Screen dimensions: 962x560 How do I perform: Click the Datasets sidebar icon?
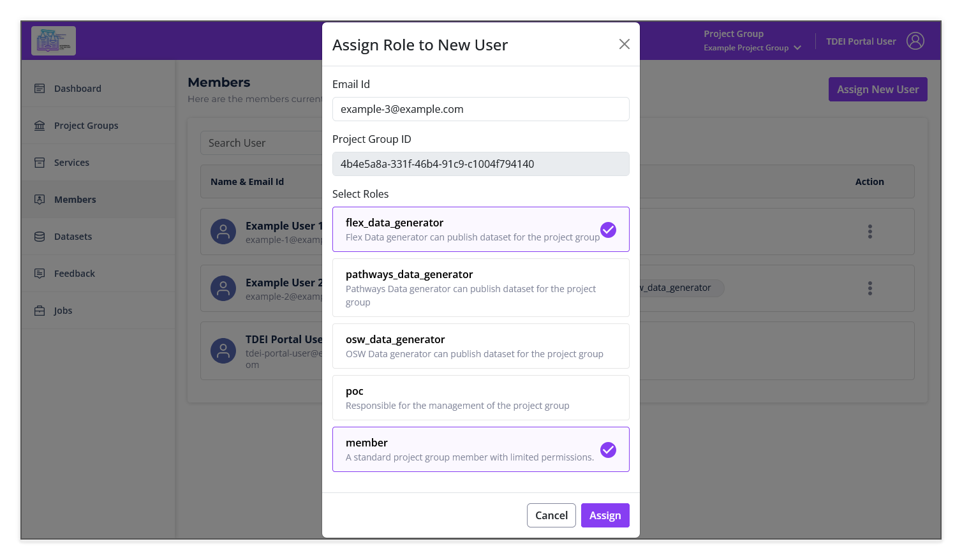tap(40, 236)
